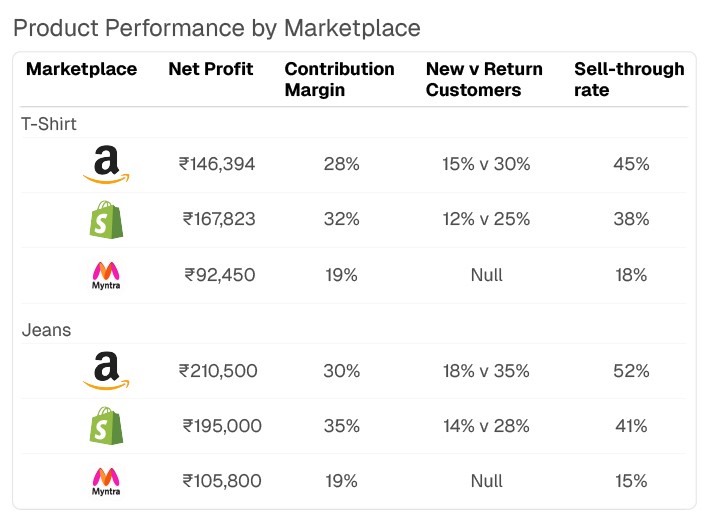Click the Sell-through rate column header

pos(629,79)
